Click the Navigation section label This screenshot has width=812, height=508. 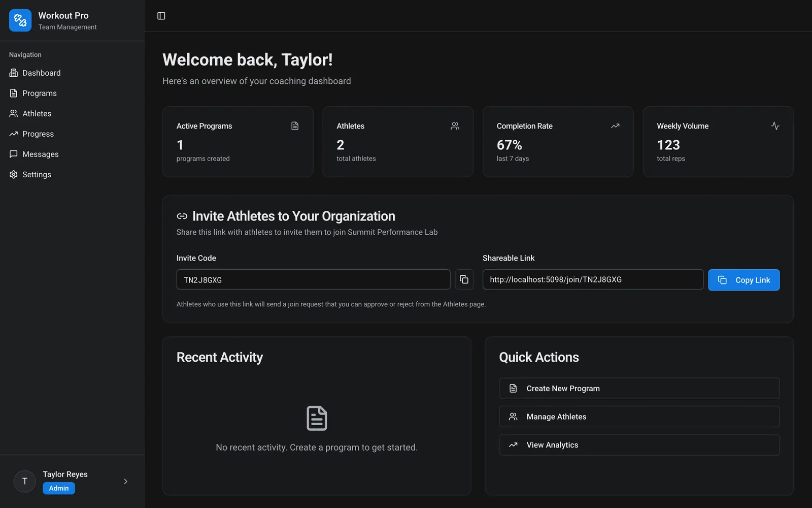(25, 55)
